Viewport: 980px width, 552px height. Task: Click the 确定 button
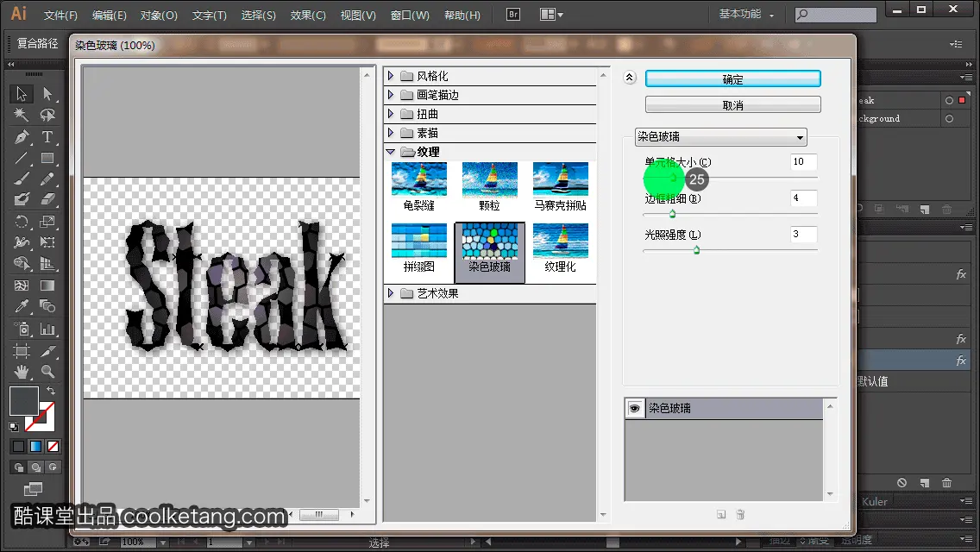pyautogui.click(x=732, y=78)
